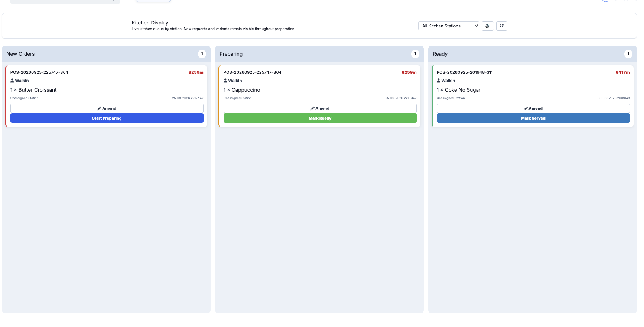
Task: Click the timestamp 25-09-2026 22:57:47 on the Butter Croissant card
Action: 188,98
